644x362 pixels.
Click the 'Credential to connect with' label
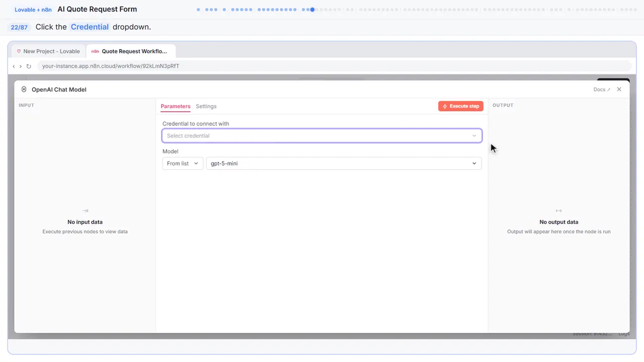click(196, 124)
